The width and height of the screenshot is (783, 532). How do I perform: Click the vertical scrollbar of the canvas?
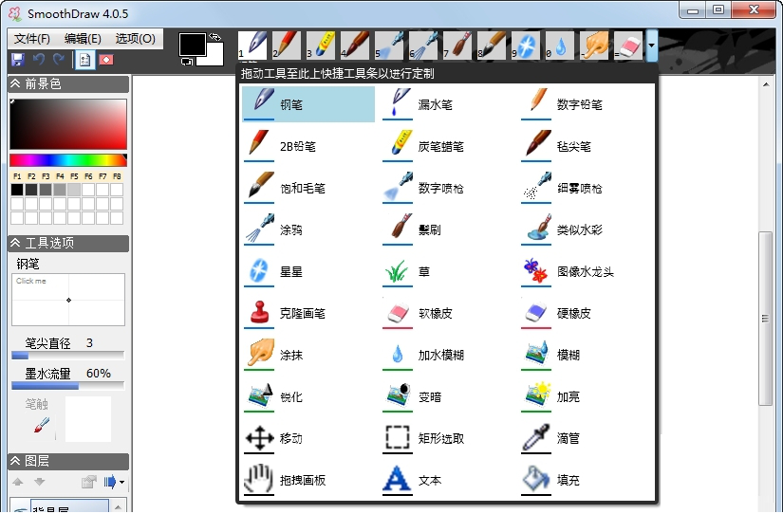click(766, 319)
